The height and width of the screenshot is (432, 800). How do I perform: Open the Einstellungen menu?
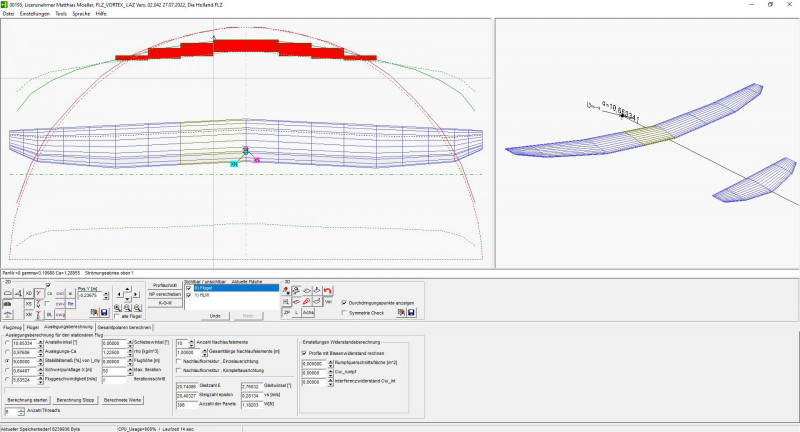[x=34, y=14]
